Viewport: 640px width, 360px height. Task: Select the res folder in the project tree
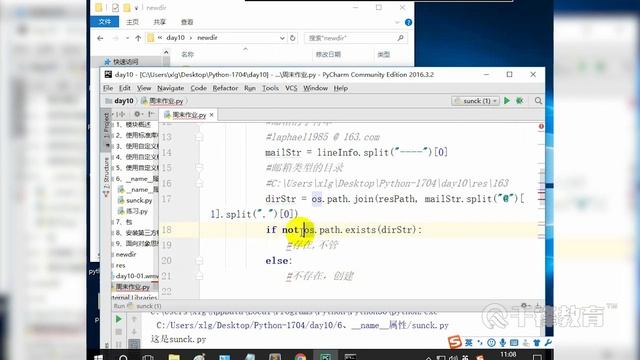[120, 265]
